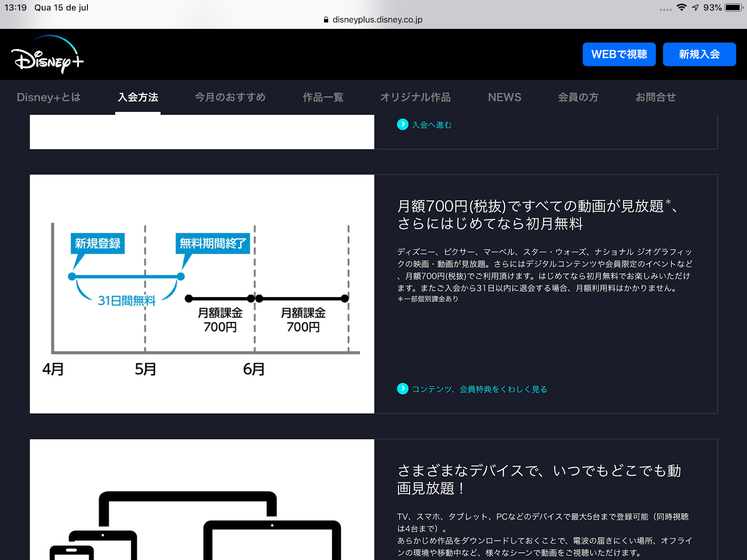This screenshot has width=747, height=560.
Task: Tap the Qua 15 de jul date
Action: click(61, 7)
